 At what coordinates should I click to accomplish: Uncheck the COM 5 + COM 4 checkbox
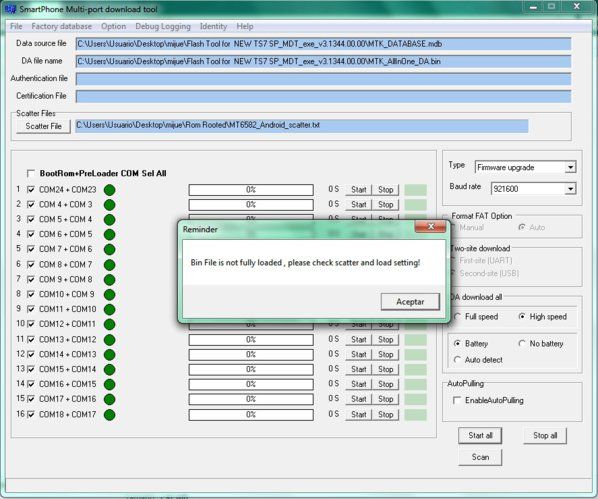(x=31, y=219)
